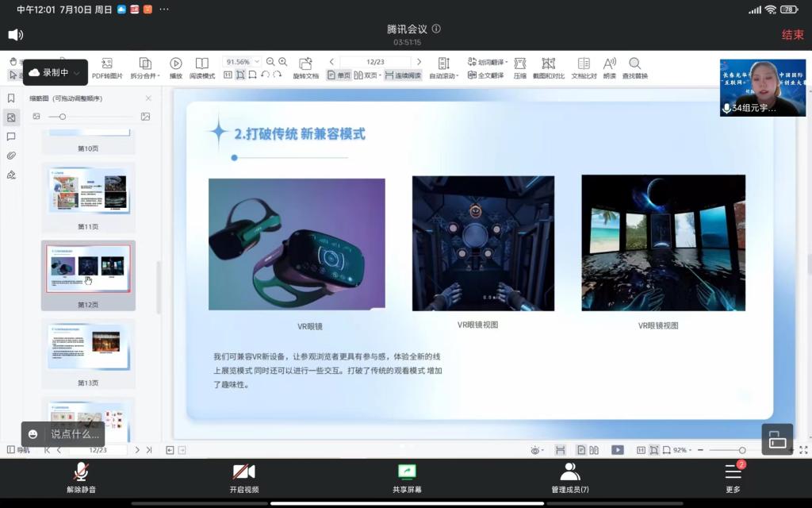Open signature stamp panel in sidebar
This screenshot has height=508, width=812.
tap(11, 175)
